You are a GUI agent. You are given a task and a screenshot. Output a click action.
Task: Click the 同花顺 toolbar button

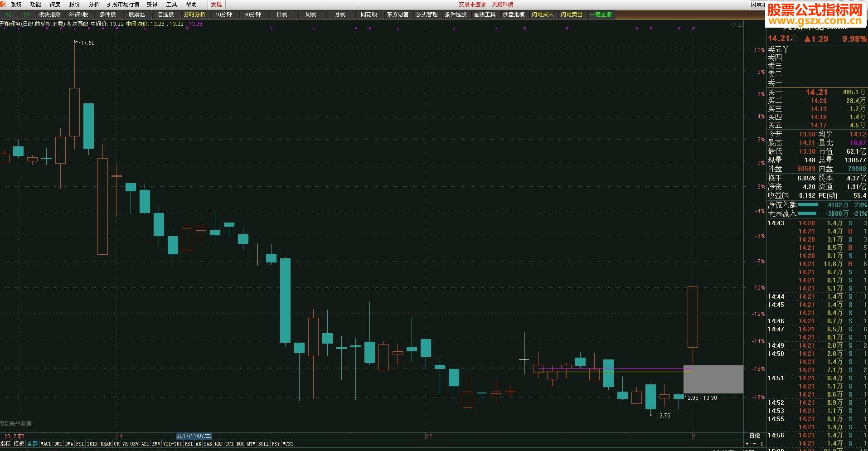tap(369, 15)
